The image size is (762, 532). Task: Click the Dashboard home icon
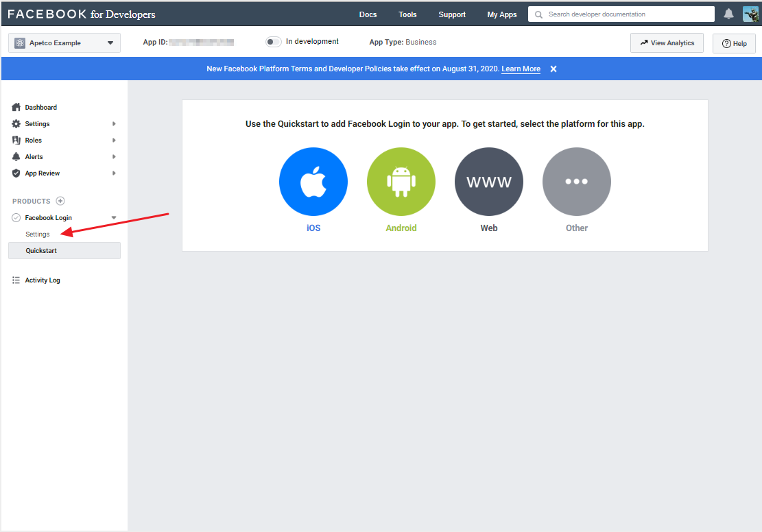[16, 108]
